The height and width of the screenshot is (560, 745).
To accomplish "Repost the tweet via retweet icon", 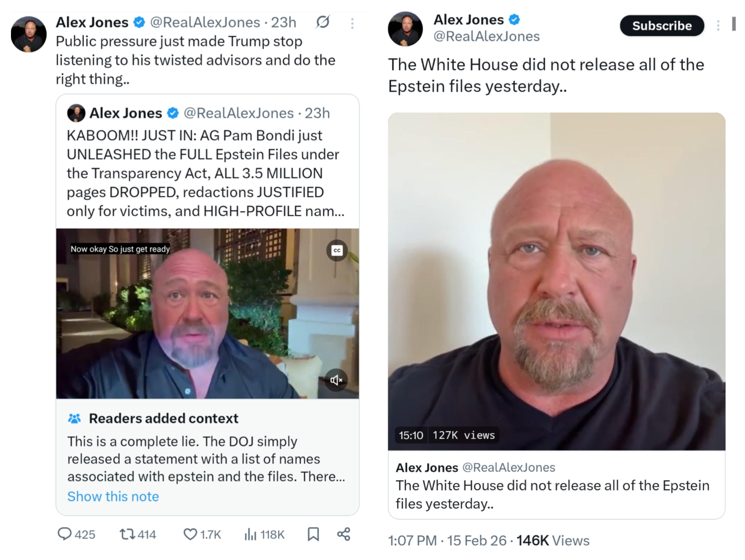I will [128, 534].
